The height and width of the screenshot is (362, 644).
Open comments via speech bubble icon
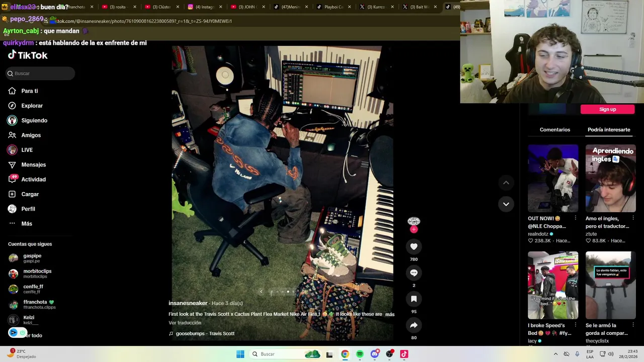pyautogui.click(x=414, y=273)
